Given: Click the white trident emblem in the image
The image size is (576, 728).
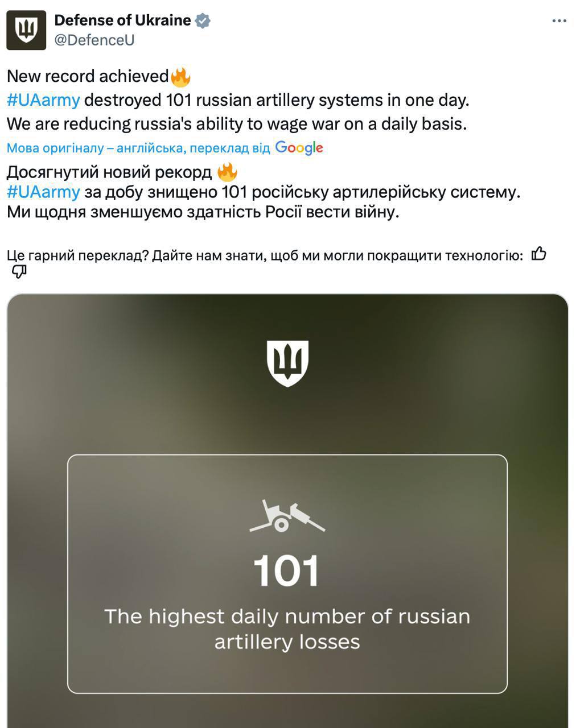Looking at the screenshot, I should coord(287,363).
